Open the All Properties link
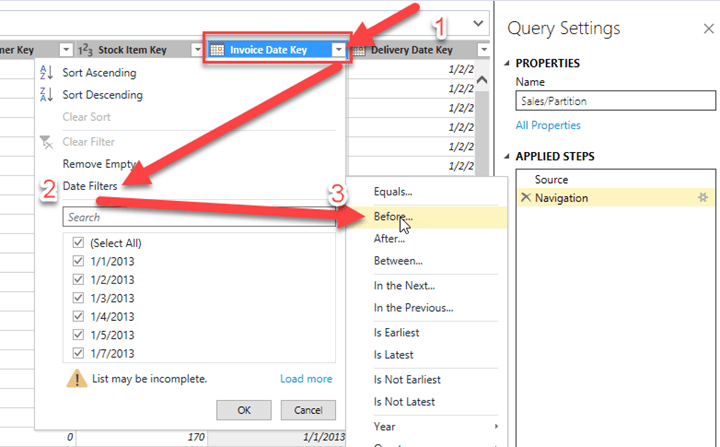 click(x=548, y=125)
